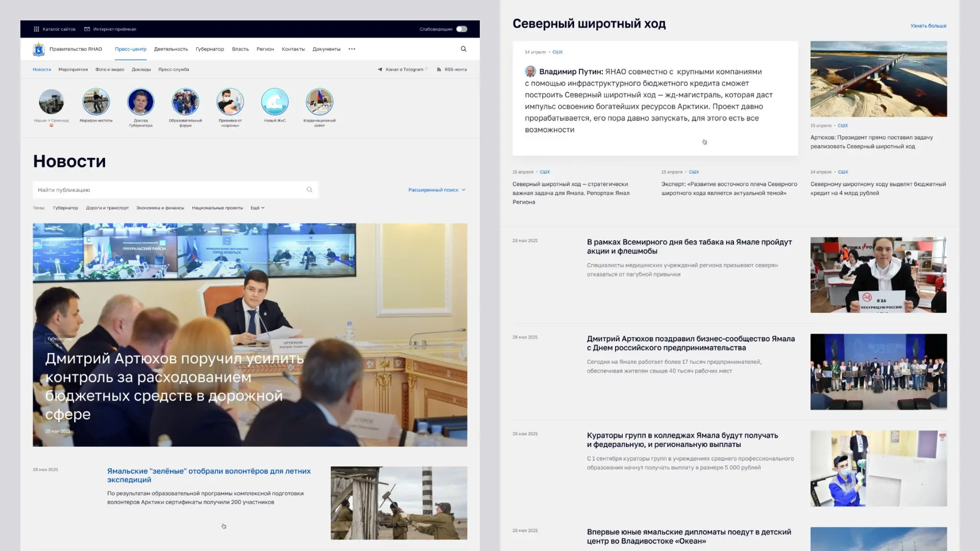Viewport: 980px width, 551px height.
Task: Click the Губернатор tag on the hero image
Action: pos(60,339)
